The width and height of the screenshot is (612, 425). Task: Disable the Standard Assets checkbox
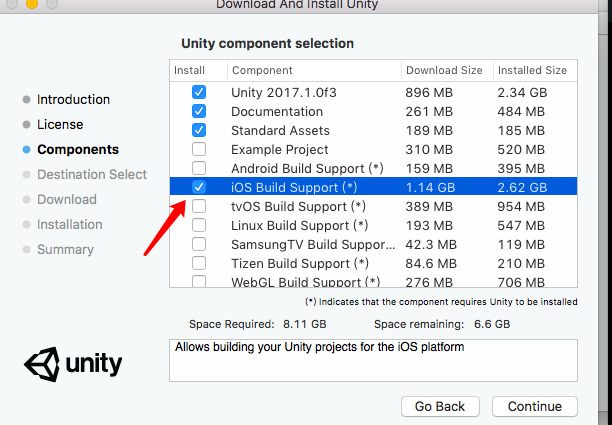199,130
